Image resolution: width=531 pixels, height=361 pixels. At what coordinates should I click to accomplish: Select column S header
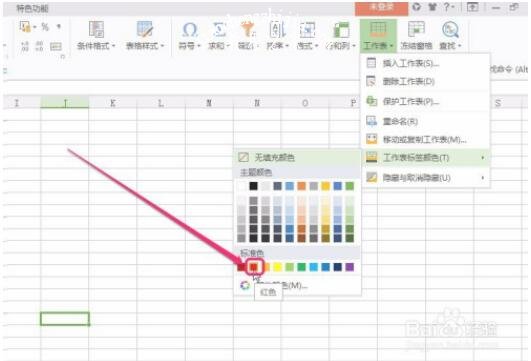498,103
